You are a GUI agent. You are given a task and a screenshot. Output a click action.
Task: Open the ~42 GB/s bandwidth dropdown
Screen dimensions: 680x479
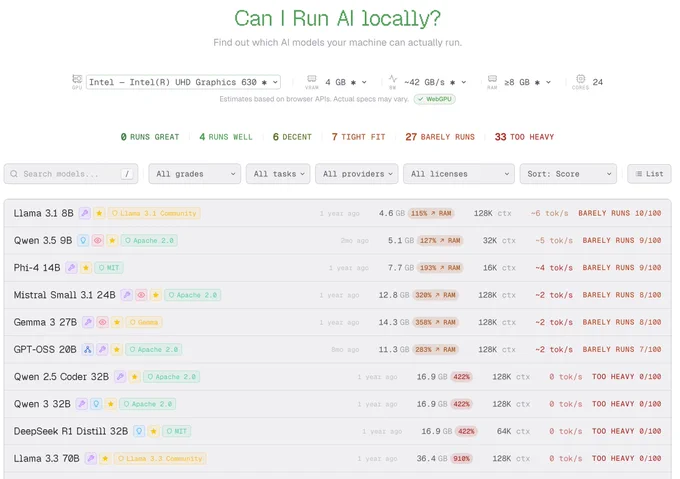click(435, 82)
